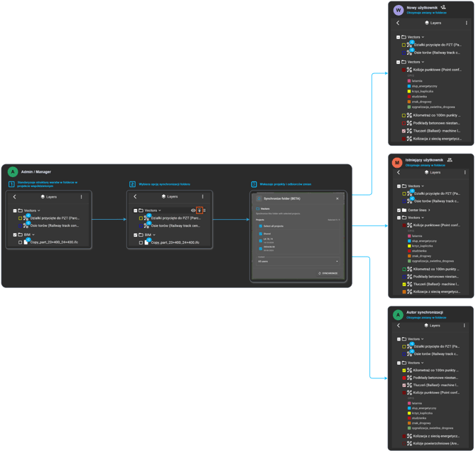Click the M avatar of Istniejący użytkownik
Image resolution: width=476 pixels, height=453 pixels.
397,163
